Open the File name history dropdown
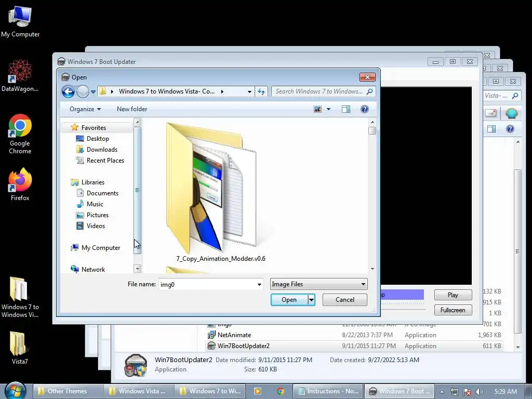Screen dimensions: 532x399 [259, 284]
